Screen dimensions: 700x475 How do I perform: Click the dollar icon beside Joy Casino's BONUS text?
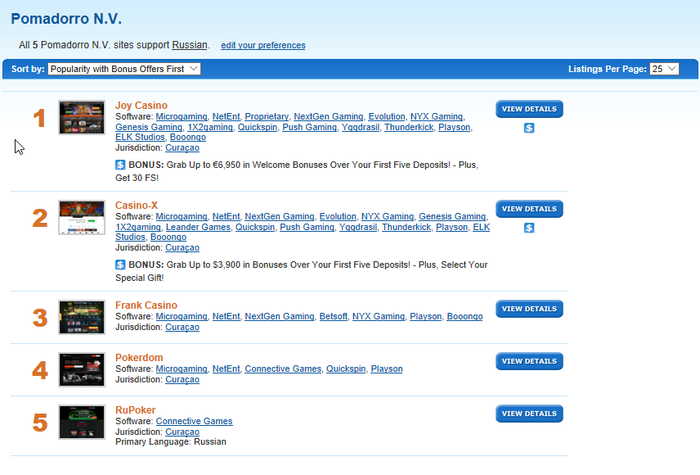120,165
